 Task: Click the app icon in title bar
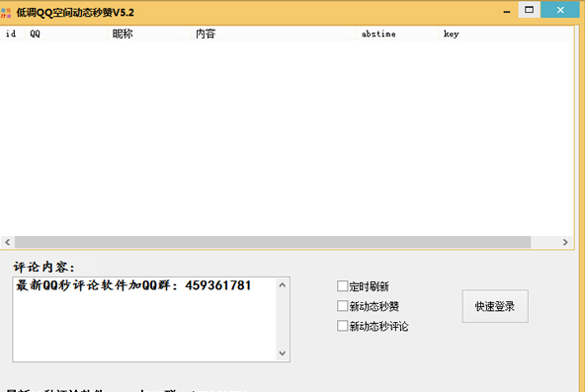click(6, 13)
